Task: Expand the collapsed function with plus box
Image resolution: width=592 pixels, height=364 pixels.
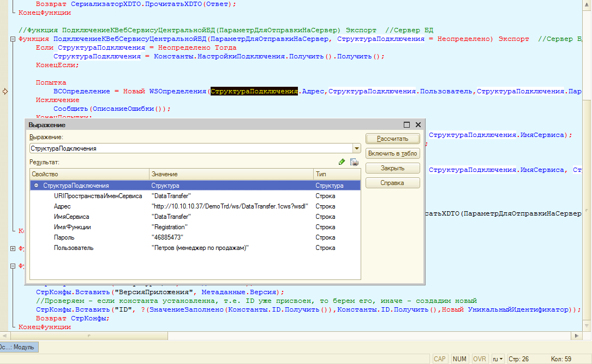Action: click(13, 248)
